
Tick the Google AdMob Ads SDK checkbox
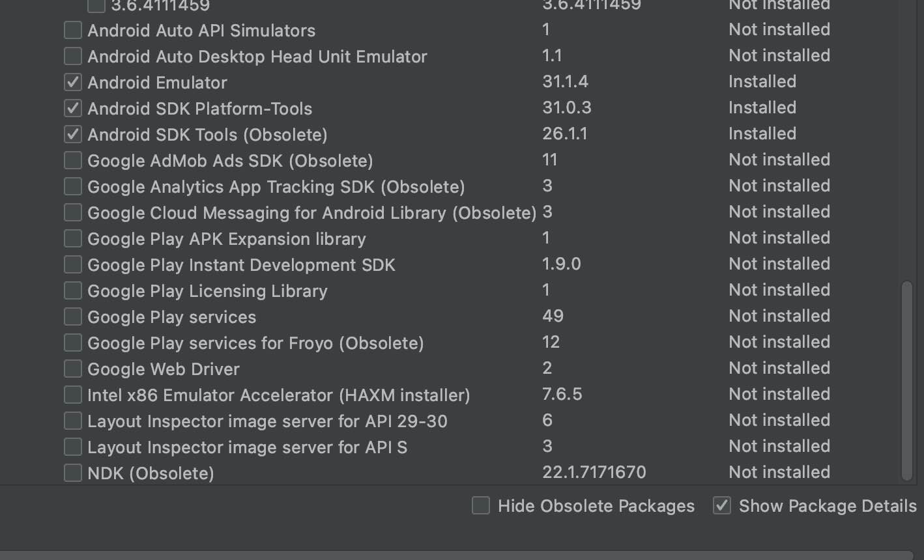click(73, 160)
